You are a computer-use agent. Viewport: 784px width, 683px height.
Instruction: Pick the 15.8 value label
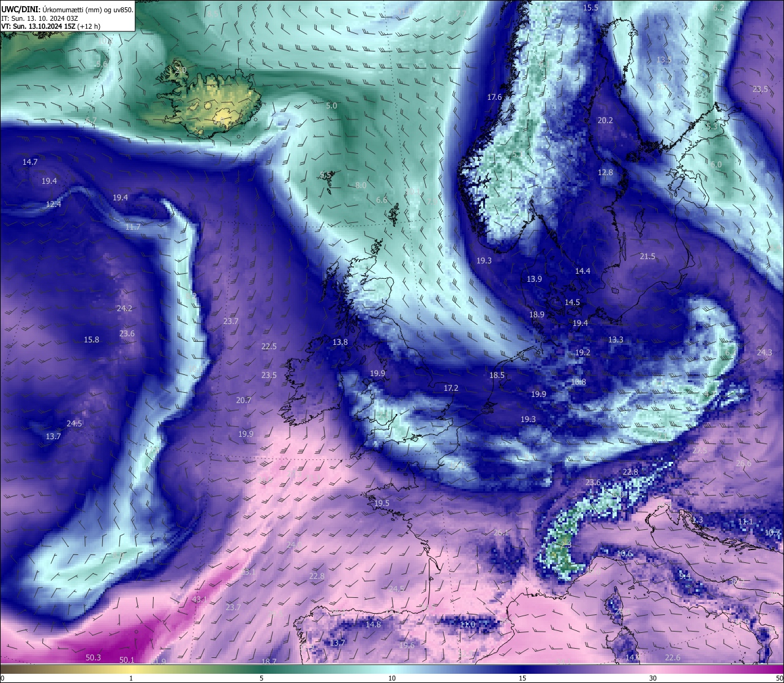point(91,339)
